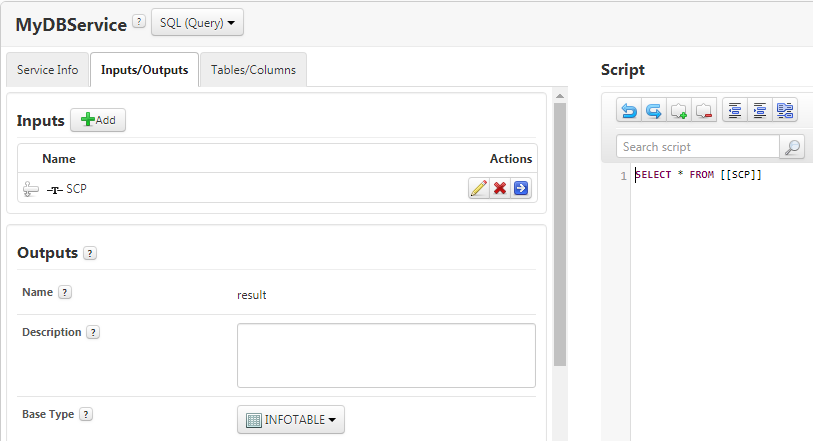Select the Inputs/Outputs tab
The width and height of the screenshot is (813, 441).
145,69
